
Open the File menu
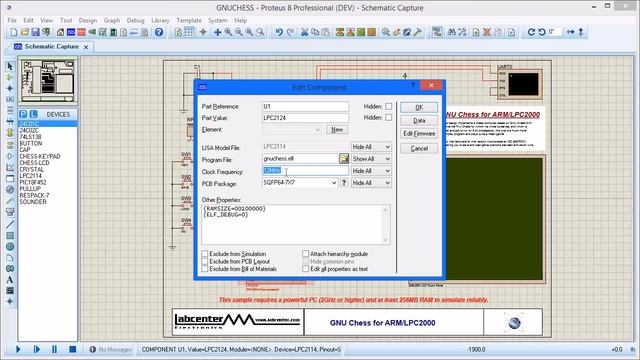(12, 20)
